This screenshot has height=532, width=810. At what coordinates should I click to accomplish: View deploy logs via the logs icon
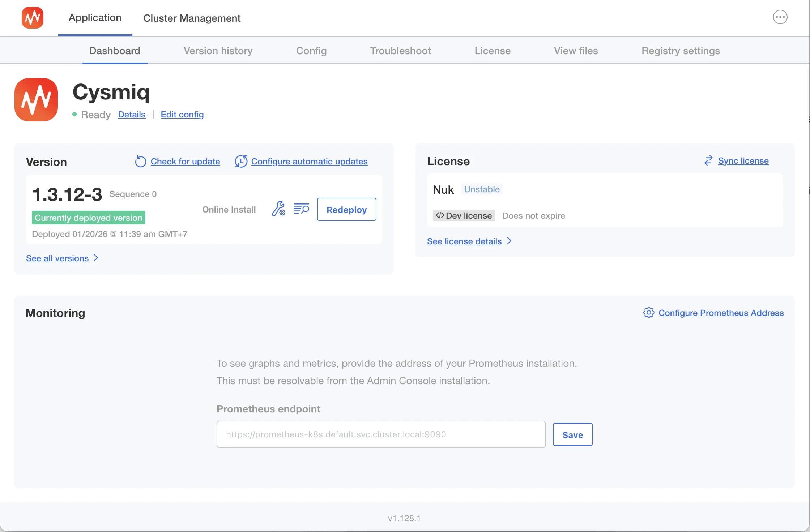point(301,209)
